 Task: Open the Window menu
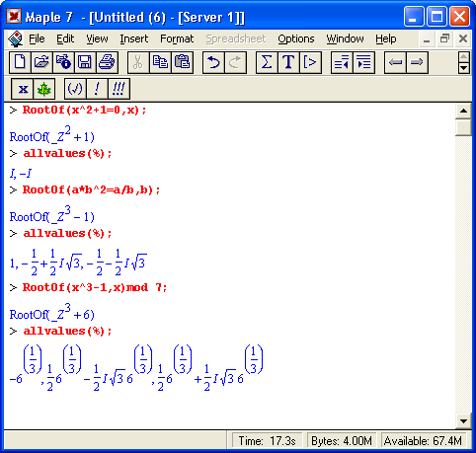tap(345, 38)
